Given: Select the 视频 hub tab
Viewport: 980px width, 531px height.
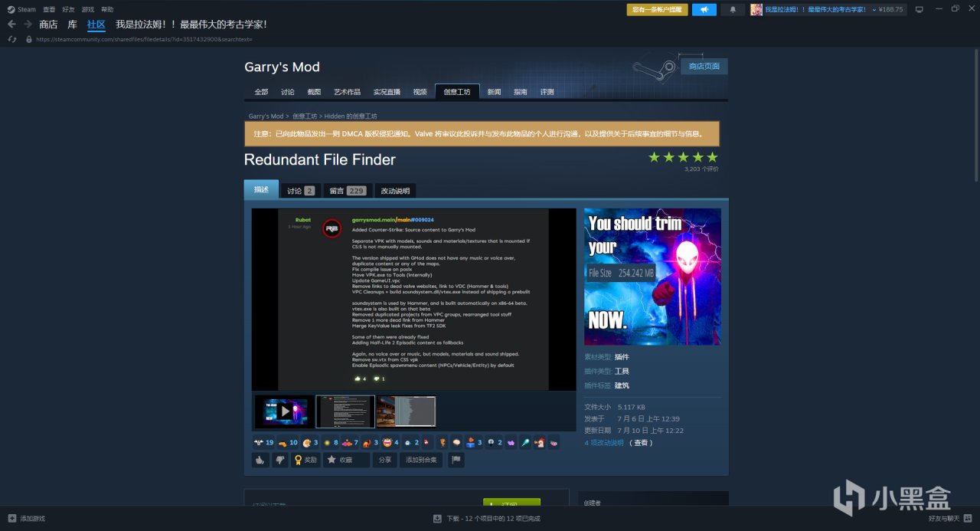Looking at the screenshot, I should click(x=420, y=92).
